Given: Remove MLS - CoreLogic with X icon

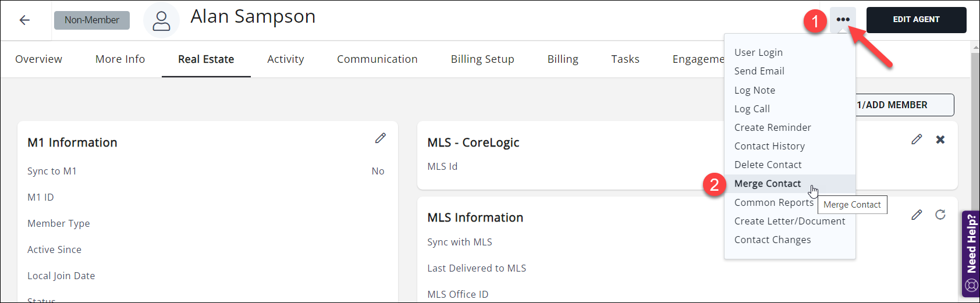Looking at the screenshot, I should coord(940,140).
